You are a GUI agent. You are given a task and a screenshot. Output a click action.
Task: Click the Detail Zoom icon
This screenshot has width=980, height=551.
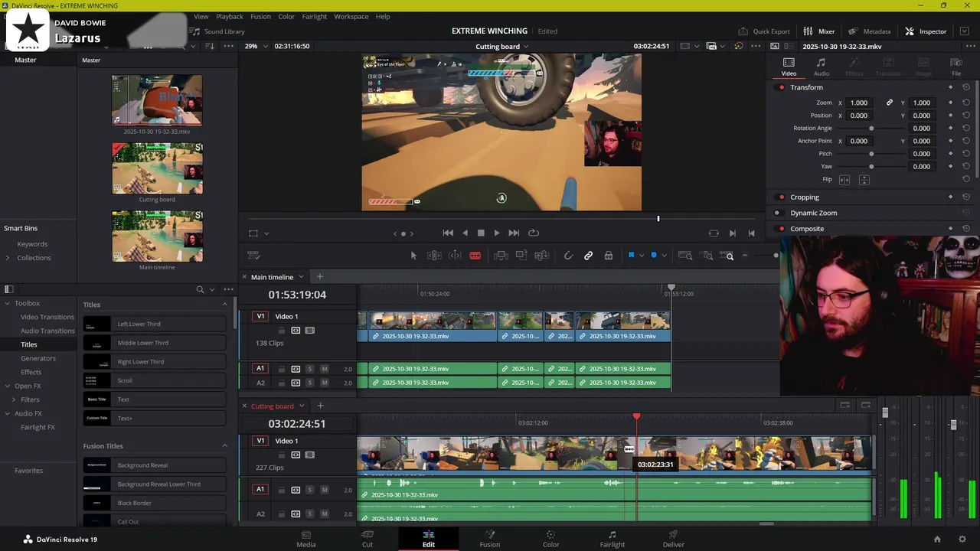tap(708, 256)
